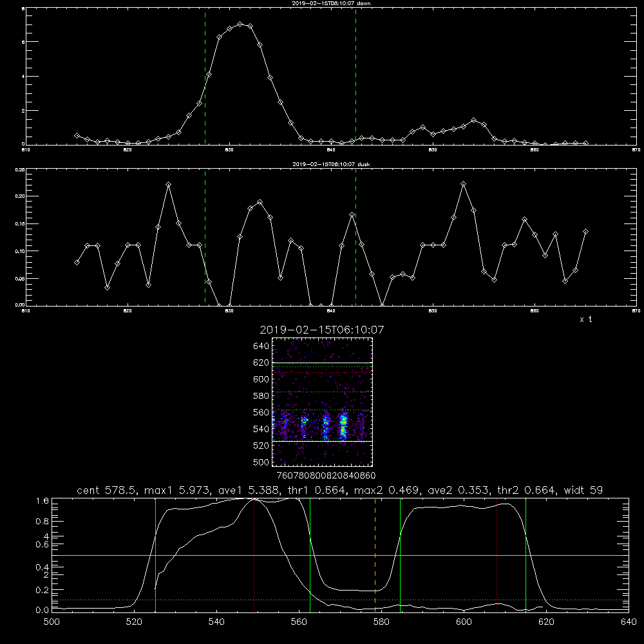Click the blue dotted baseline in bottom plot
644x644 pixels.
[340, 600]
